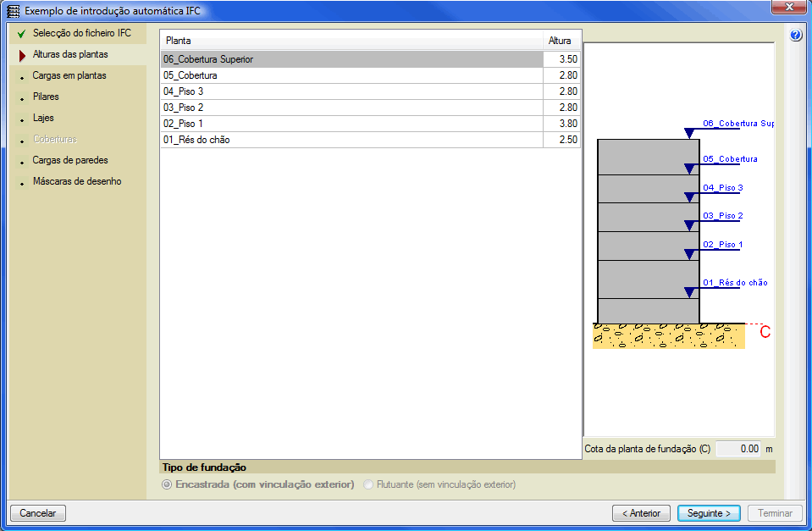The width and height of the screenshot is (812, 531).
Task: Click the 03_Piso 2 label in diagram
Action: (x=723, y=215)
